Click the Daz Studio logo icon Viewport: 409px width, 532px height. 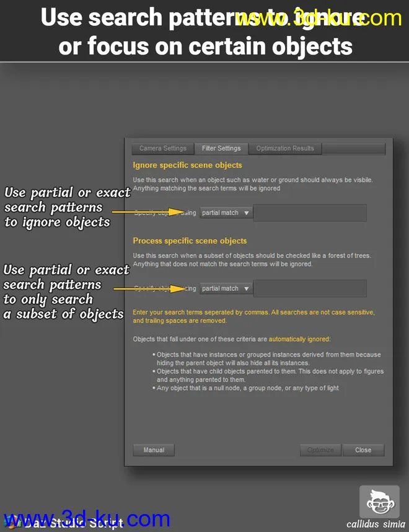point(11,523)
